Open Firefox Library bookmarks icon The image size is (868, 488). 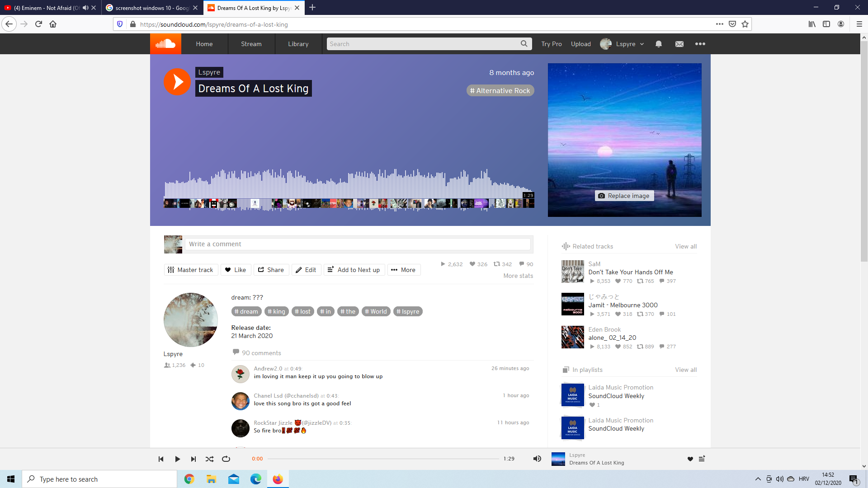(812, 24)
